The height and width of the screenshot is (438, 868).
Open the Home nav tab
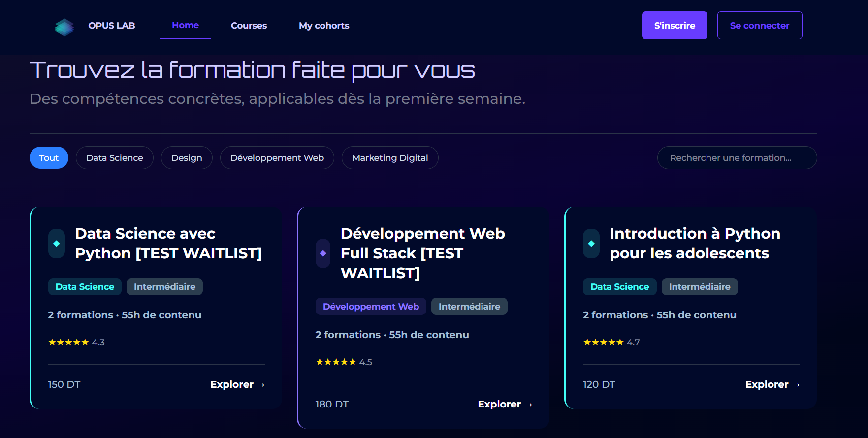pyautogui.click(x=185, y=25)
